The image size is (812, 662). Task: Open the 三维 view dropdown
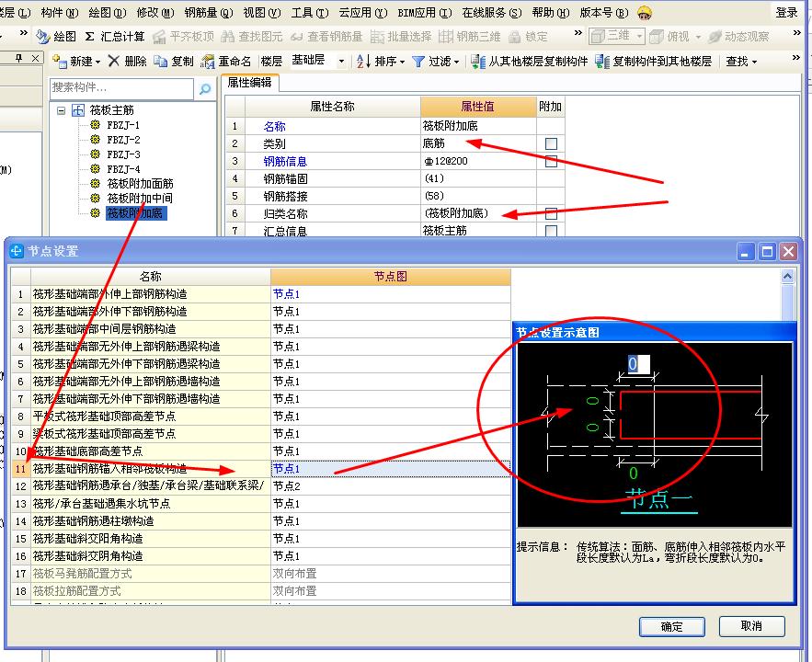(x=640, y=36)
